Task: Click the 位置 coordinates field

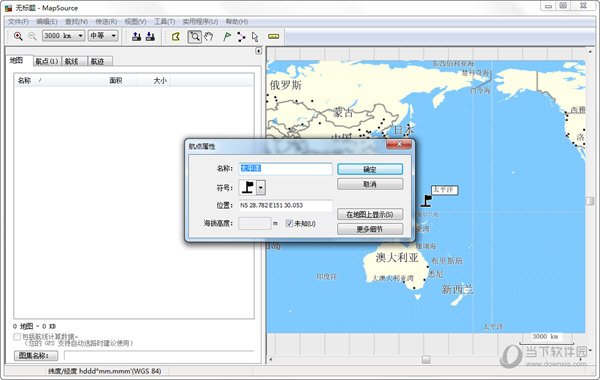Action: coord(285,205)
